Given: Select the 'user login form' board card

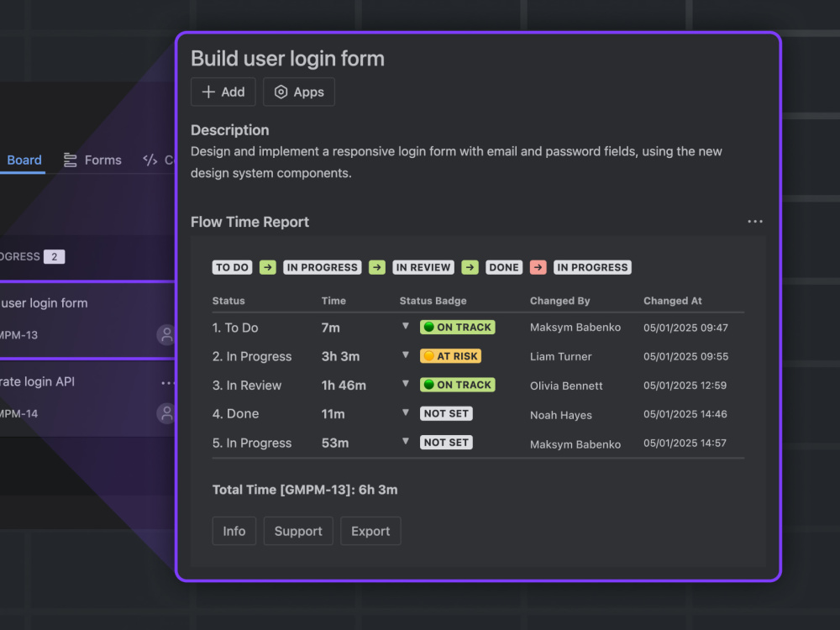Looking at the screenshot, I should click(87, 320).
